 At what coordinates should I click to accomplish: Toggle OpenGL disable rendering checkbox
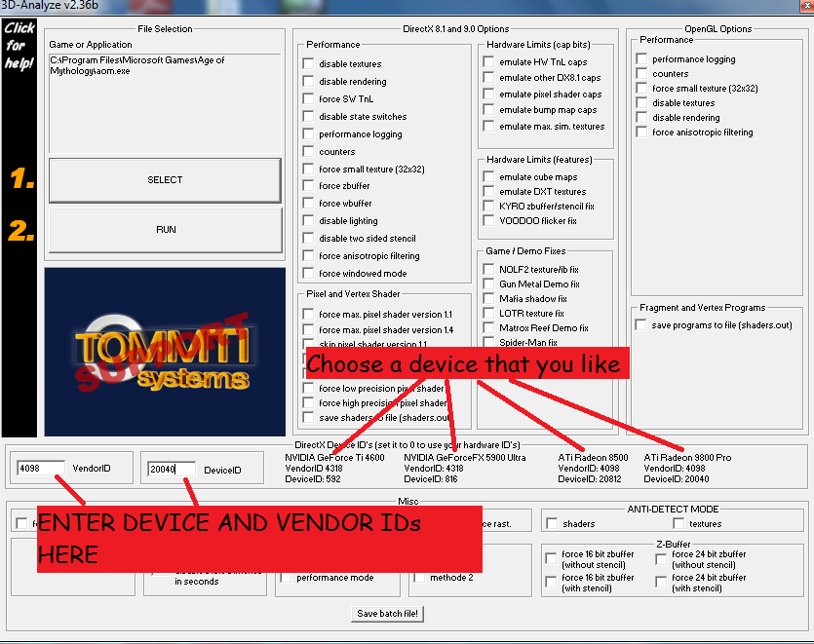[641, 117]
